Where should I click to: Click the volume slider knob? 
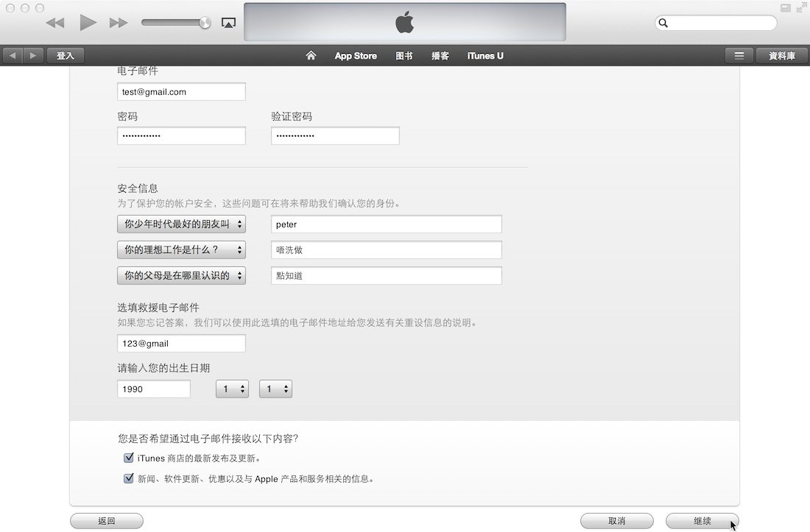coord(205,23)
